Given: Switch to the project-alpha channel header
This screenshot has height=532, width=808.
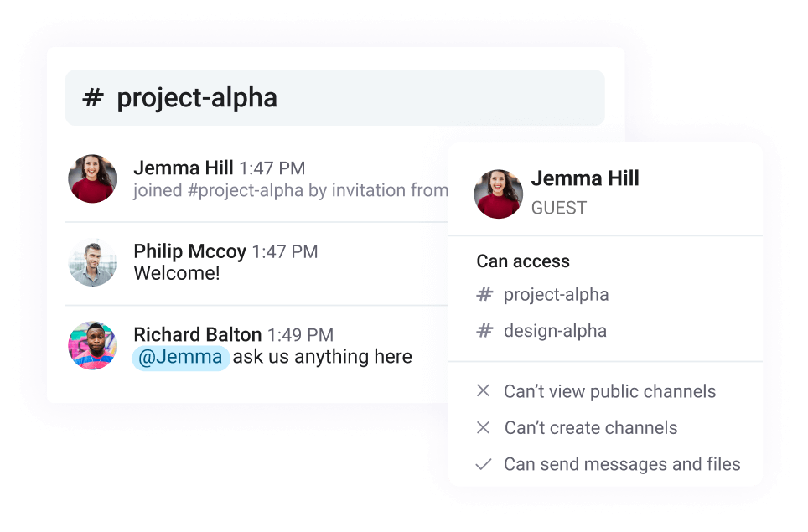Looking at the screenshot, I should click(x=198, y=97).
